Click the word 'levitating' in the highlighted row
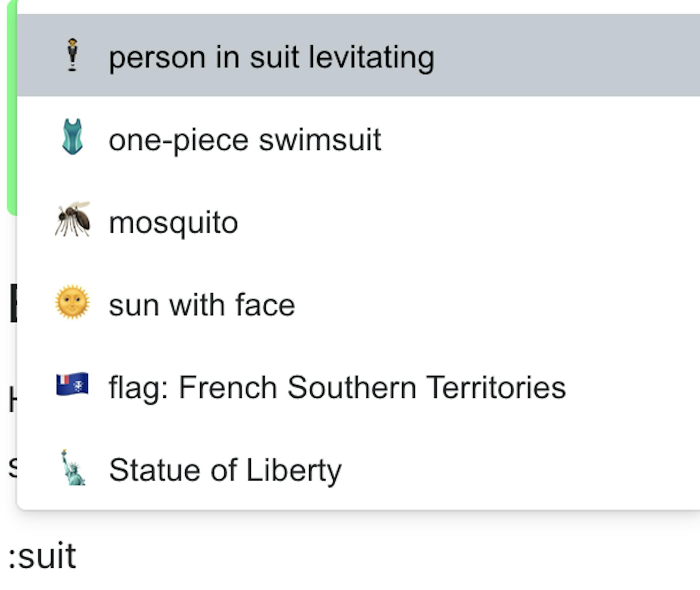Image resolution: width=700 pixels, height=590 pixels. [372, 57]
